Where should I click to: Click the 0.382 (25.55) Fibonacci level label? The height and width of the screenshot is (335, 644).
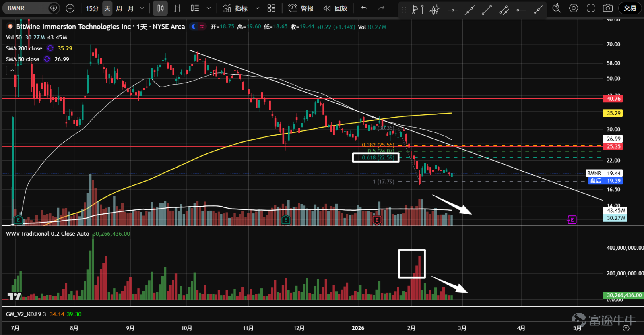[x=378, y=145]
